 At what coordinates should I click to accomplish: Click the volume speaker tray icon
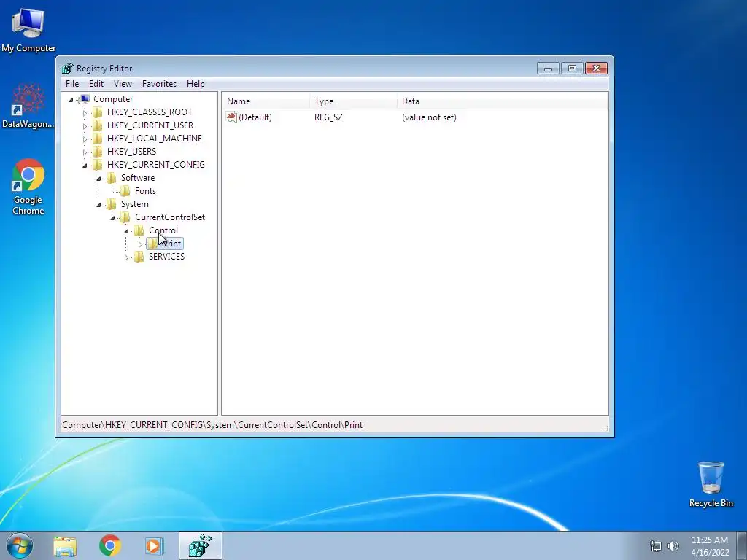click(x=673, y=546)
